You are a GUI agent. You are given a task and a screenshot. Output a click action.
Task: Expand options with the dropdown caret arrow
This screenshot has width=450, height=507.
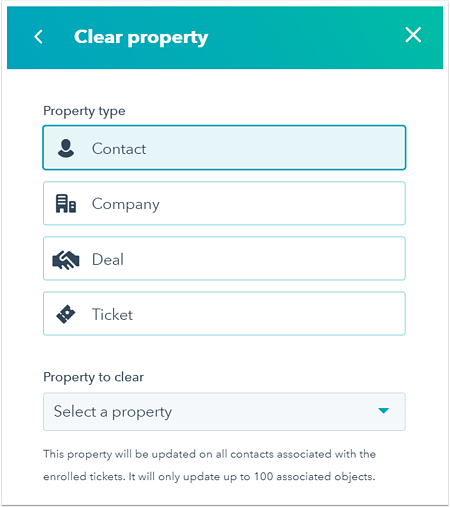tap(384, 411)
